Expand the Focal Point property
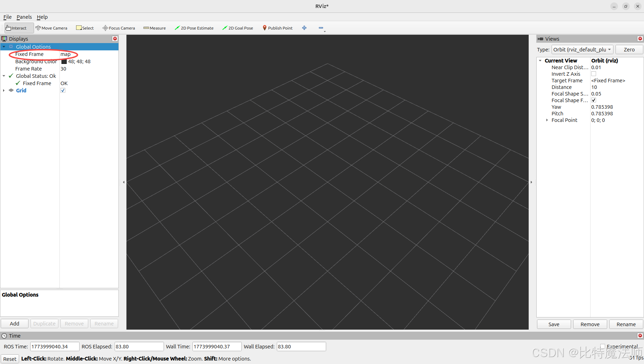644x364 pixels. 547,120
